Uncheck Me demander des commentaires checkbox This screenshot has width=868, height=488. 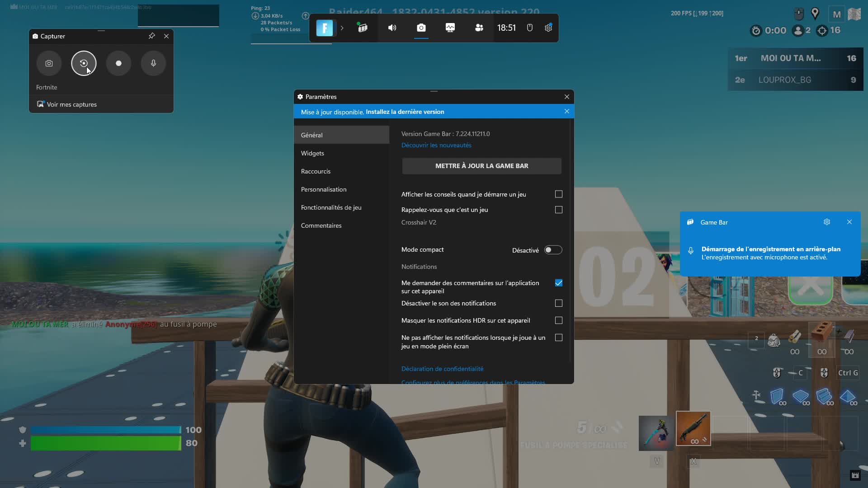click(559, 283)
